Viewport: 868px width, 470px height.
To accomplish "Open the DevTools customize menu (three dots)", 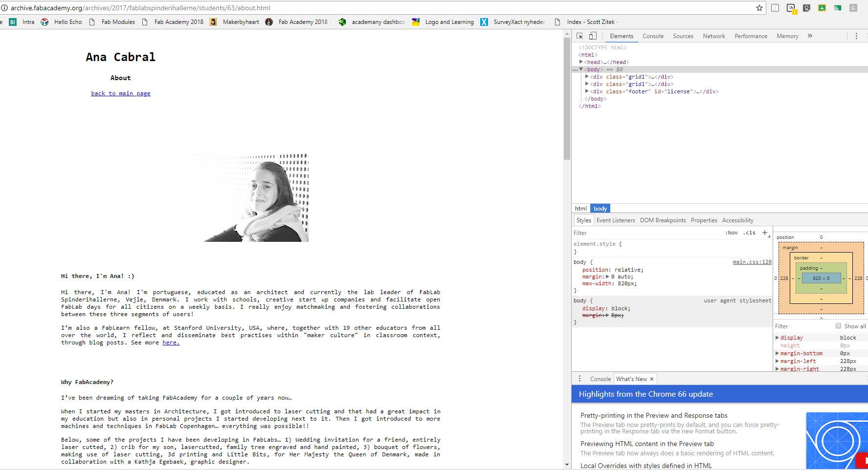I will click(856, 36).
